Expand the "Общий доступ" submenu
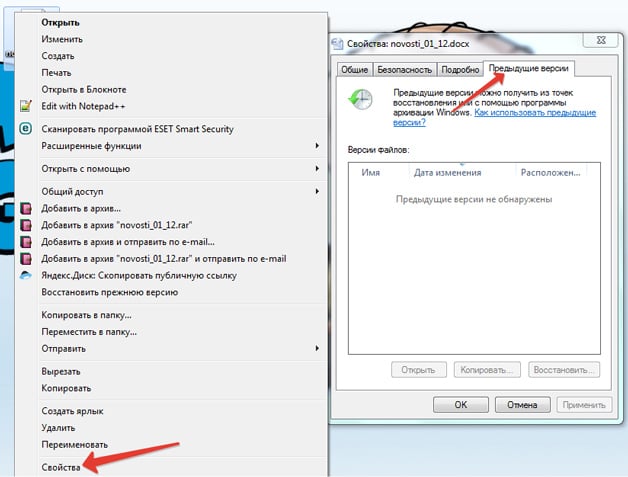Image resolution: width=628 pixels, height=477 pixels. point(317,191)
